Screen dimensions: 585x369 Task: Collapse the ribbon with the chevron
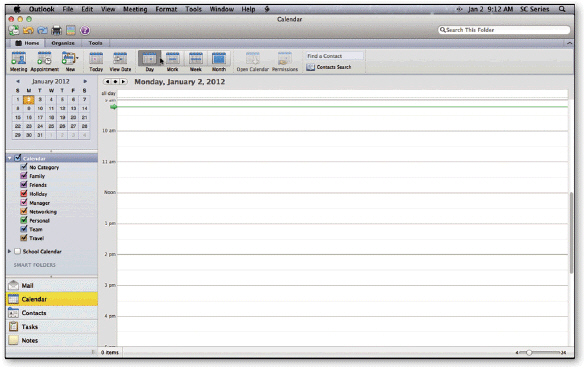tap(569, 43)
